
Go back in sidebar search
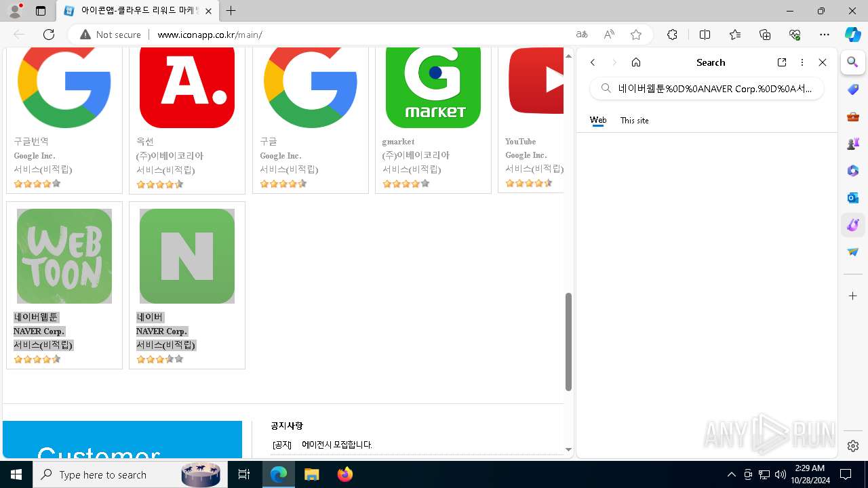click(593, 62)
